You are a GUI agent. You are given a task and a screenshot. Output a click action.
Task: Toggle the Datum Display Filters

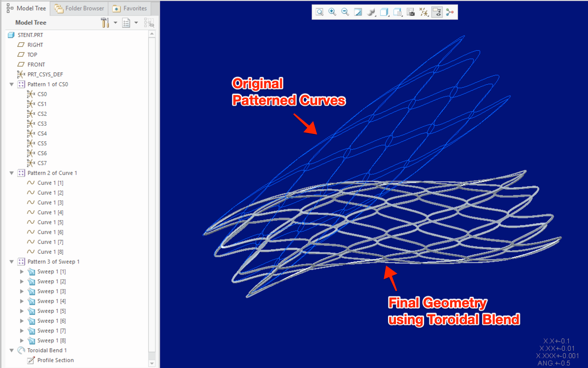point(424,12)
